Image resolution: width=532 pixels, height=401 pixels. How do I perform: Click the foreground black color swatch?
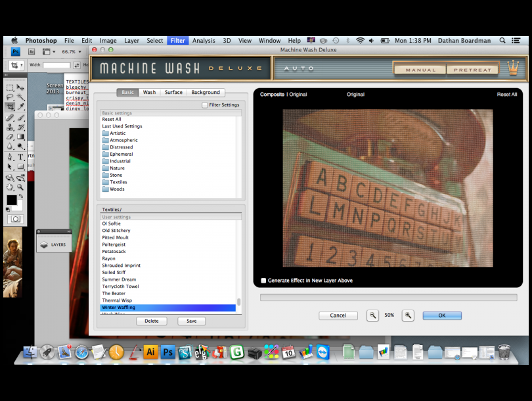click(12, 200)
